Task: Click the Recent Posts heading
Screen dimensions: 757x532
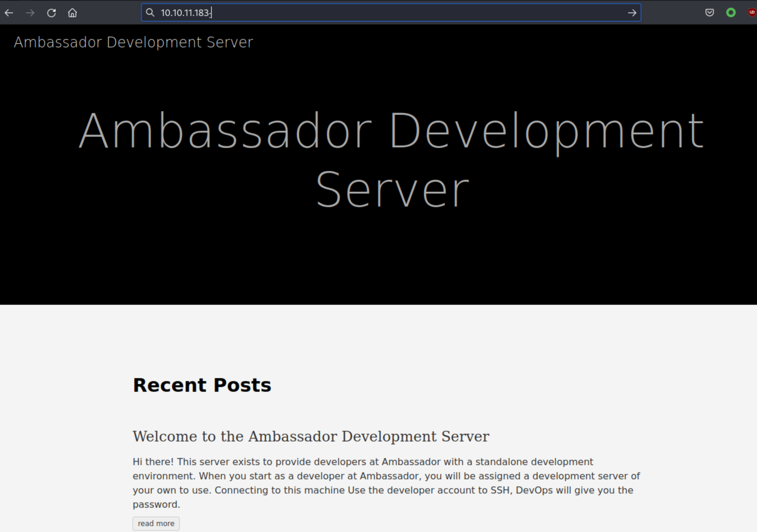Action: [202, 385]
